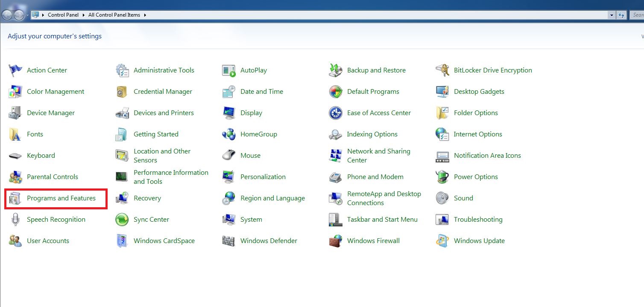Click the Folder Options icon
This screenshot has width=644, height=307.
point(442,113)
